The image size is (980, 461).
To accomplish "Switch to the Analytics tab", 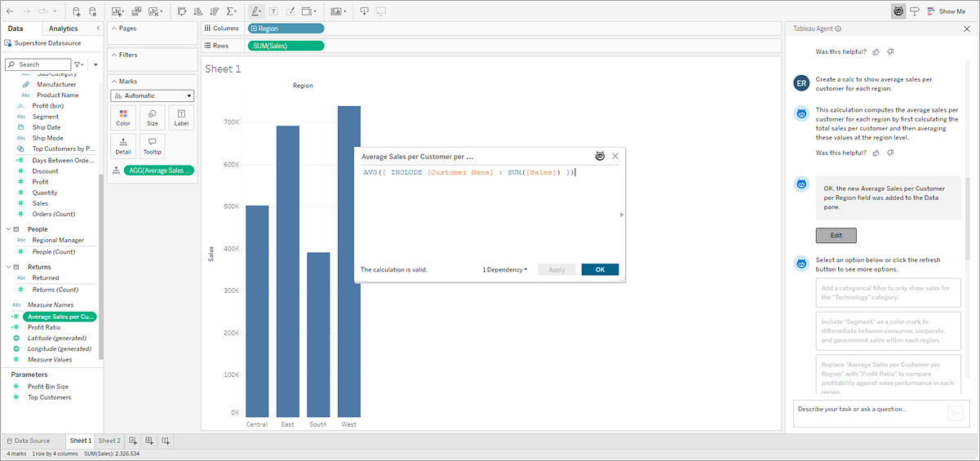I will (x=64, y=29).
